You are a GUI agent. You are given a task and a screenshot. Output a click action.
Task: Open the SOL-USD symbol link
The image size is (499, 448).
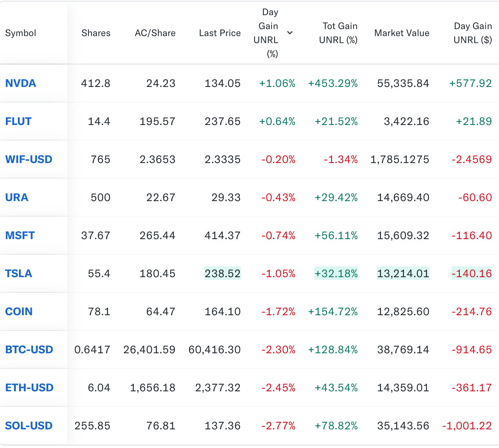pyautogui.click(x=29, y=426)
